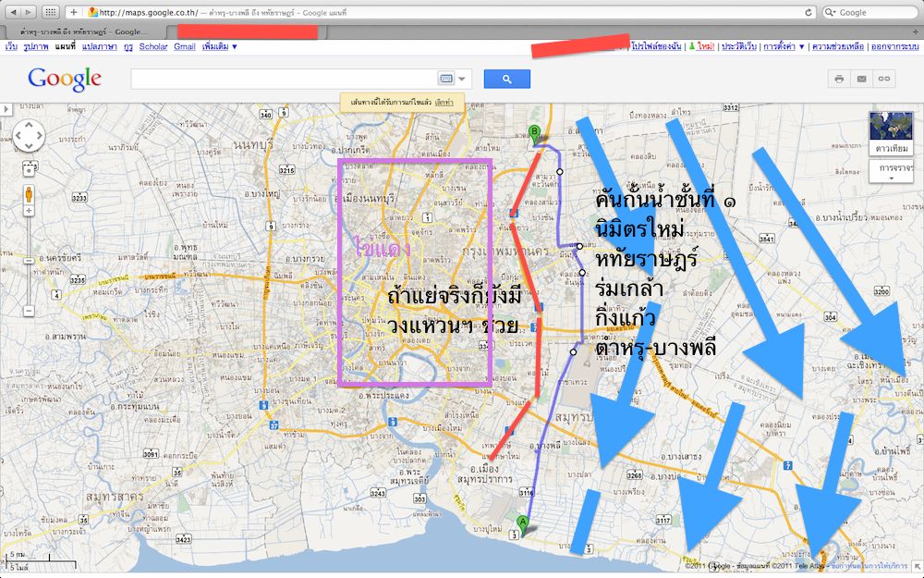
Task: Reload the page using the refresh icon
Action: coord(809,12)
